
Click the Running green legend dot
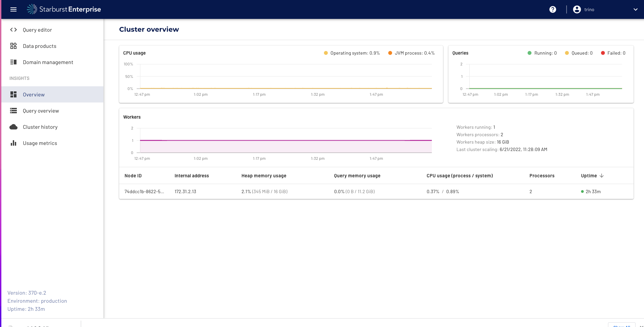coord(530,53)
